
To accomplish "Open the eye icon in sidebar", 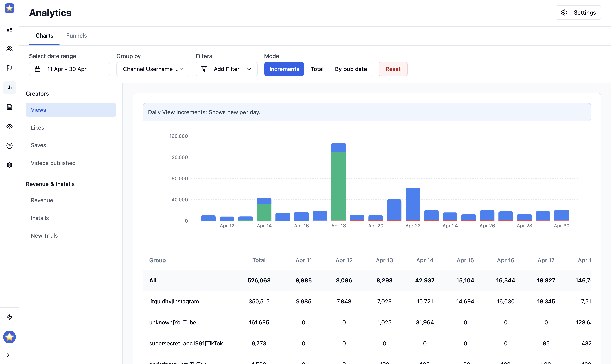I will tap(9, 126).
